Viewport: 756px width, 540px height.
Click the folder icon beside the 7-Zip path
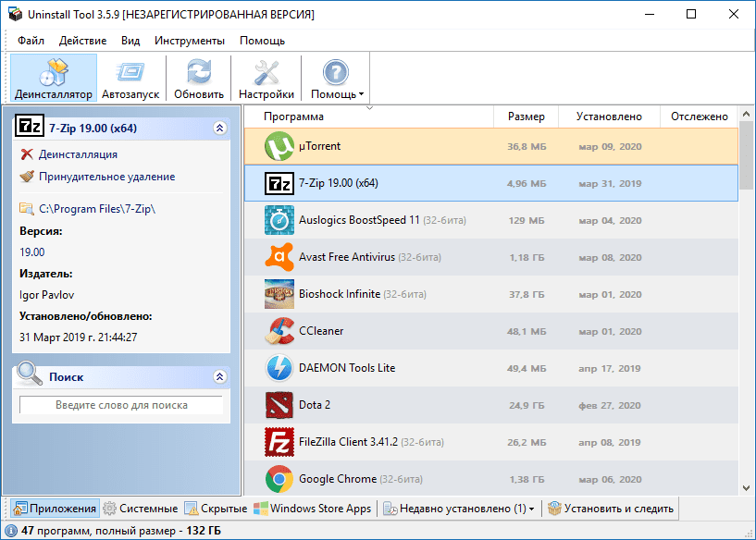[x=27, y=209]
